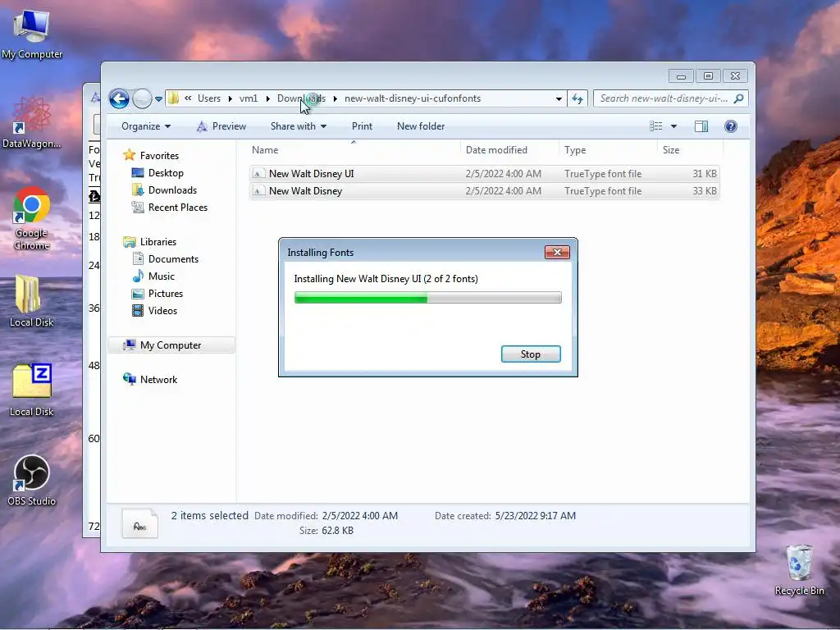840x630 pixels.
Task: Open Google Chrome desktop shortcut
Action: (32, 218)
